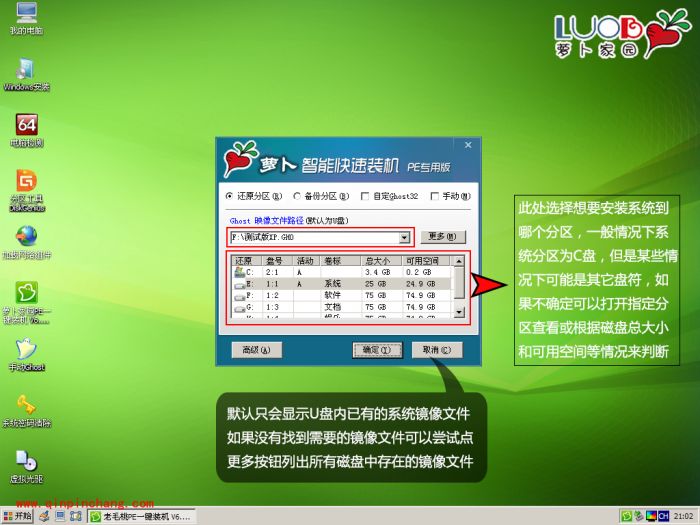Image resolution: width=700 pixels, height=525 pixels.
Task: Click the 卷标 column header
Action: pos(340,261)
